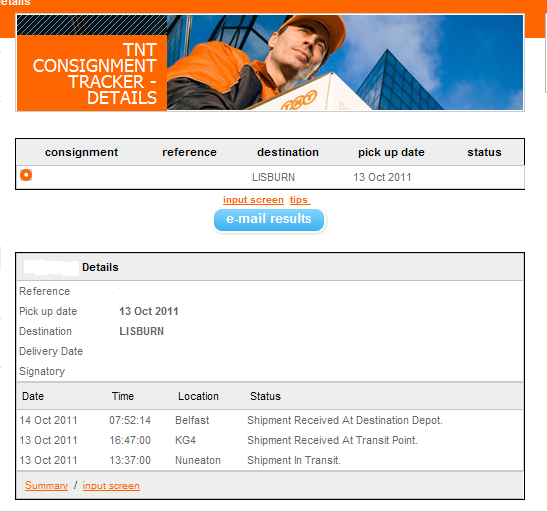The height and width of the screenshot is (512, 547).
Task: Click the 'KG4' location cell
Action: pyautogui.click(x=185, y=440)
